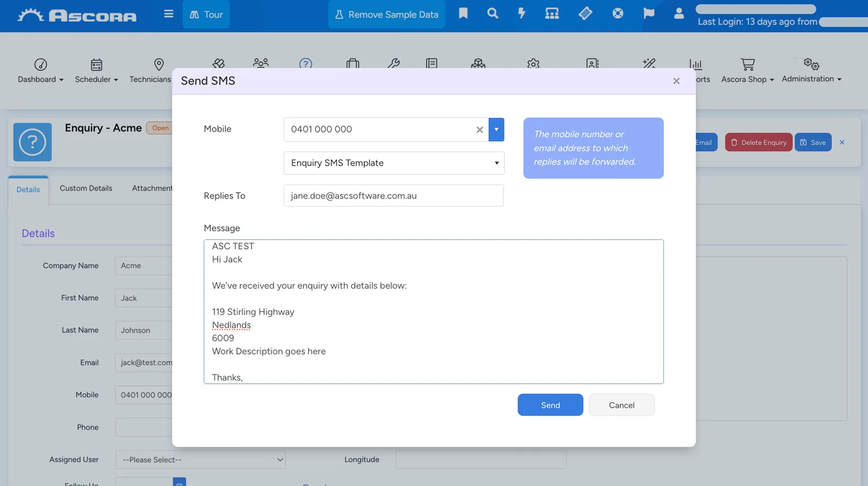This screenshot has width=868, height=486.
Task: Open the search magnifier icon
Action: (x=492, y=13)
